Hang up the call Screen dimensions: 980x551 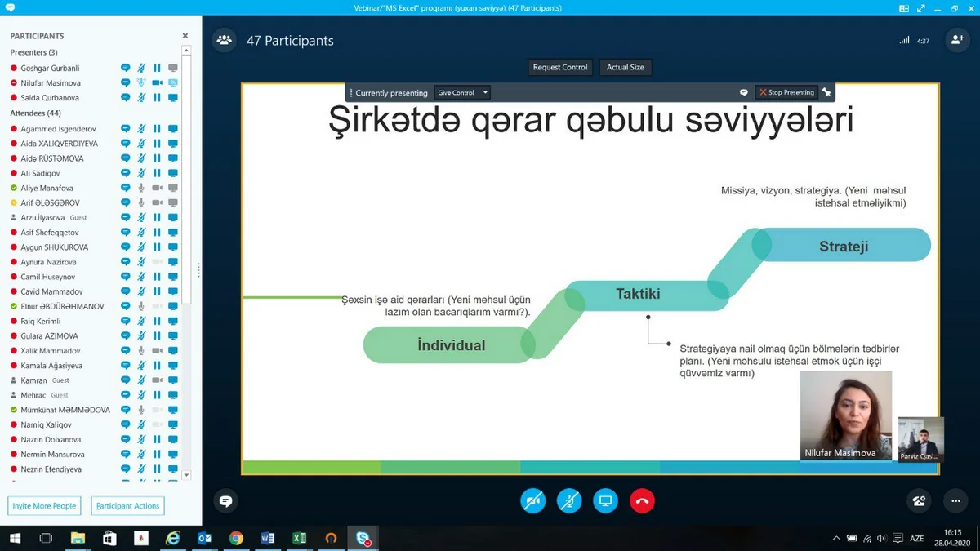click(643, 501)
